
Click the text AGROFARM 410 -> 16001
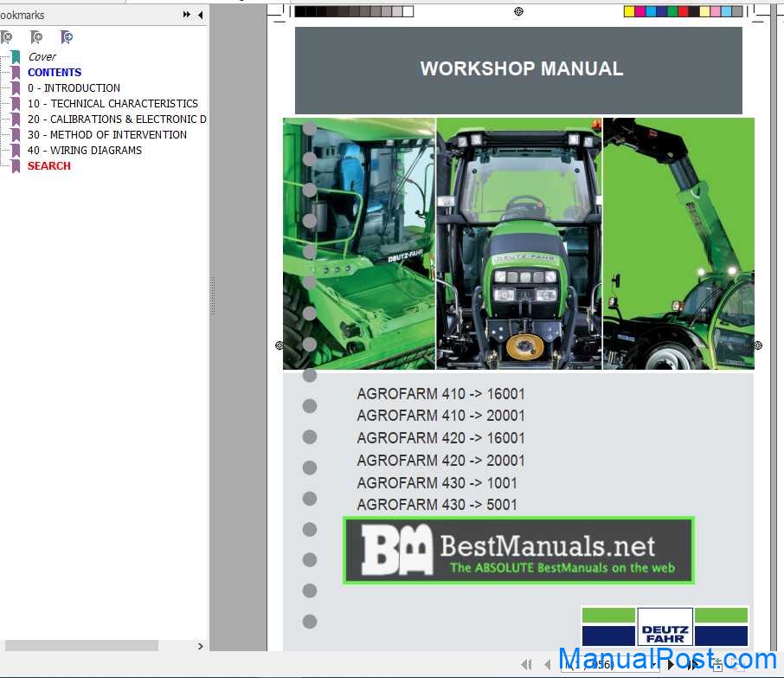(x=440, y=394)
